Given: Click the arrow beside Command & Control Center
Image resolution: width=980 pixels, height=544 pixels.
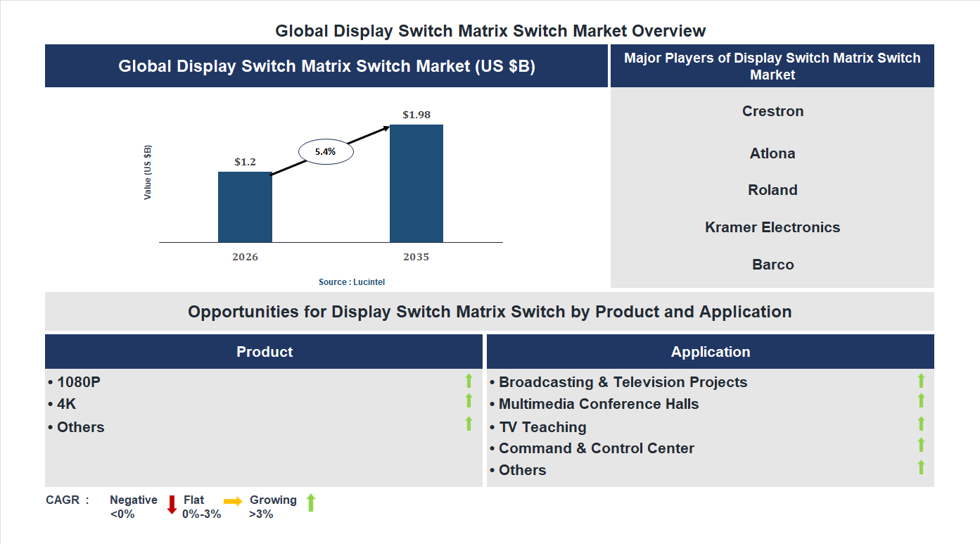Looking at the screenshot, I should 922,447.
